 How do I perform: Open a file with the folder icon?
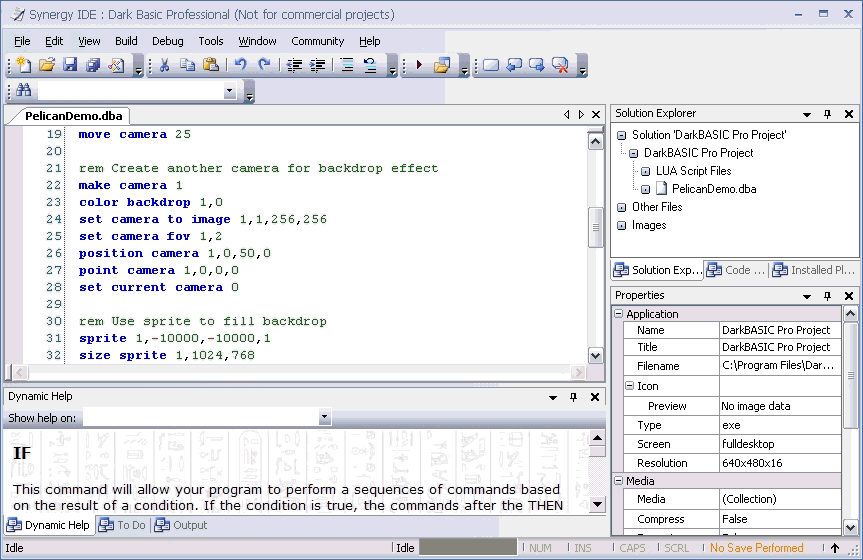[x=47, y=65]
